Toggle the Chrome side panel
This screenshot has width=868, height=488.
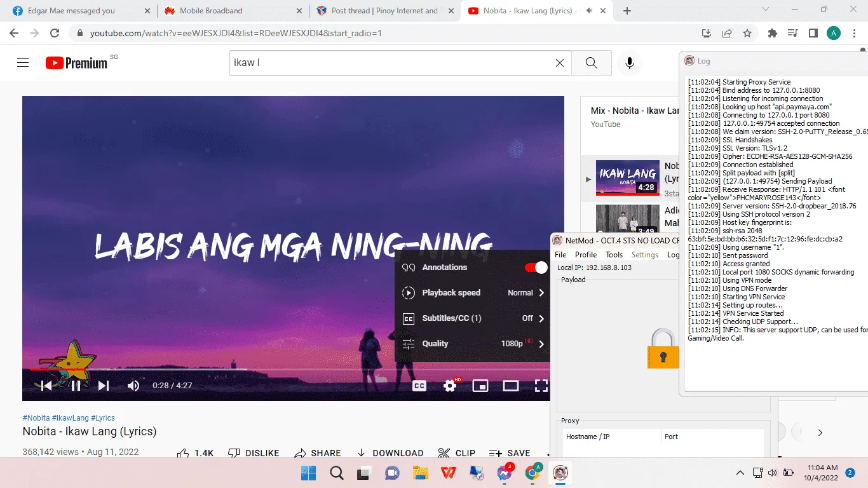tap(813, 33)
